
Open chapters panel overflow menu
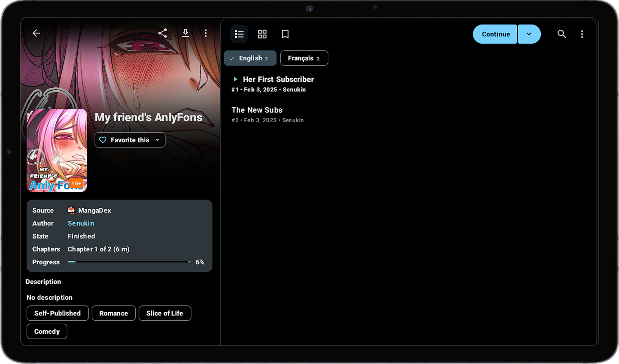pyautogui.click(x=582, y=34)
